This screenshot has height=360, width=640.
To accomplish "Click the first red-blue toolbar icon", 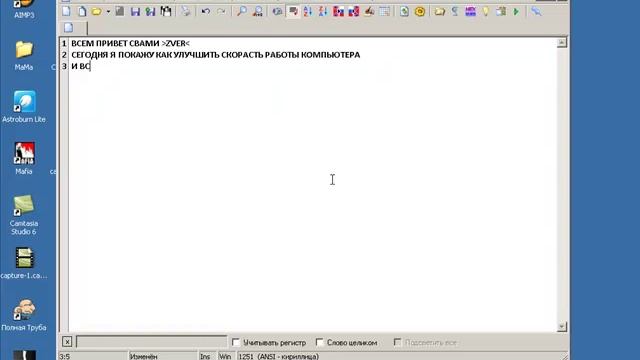I will point(338,11).
